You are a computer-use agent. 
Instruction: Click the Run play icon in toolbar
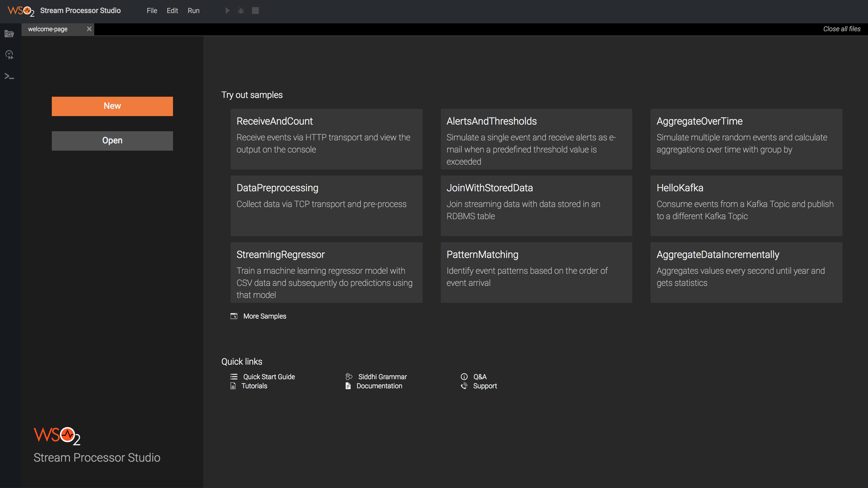pyautogui.click(x=228, y=11)
